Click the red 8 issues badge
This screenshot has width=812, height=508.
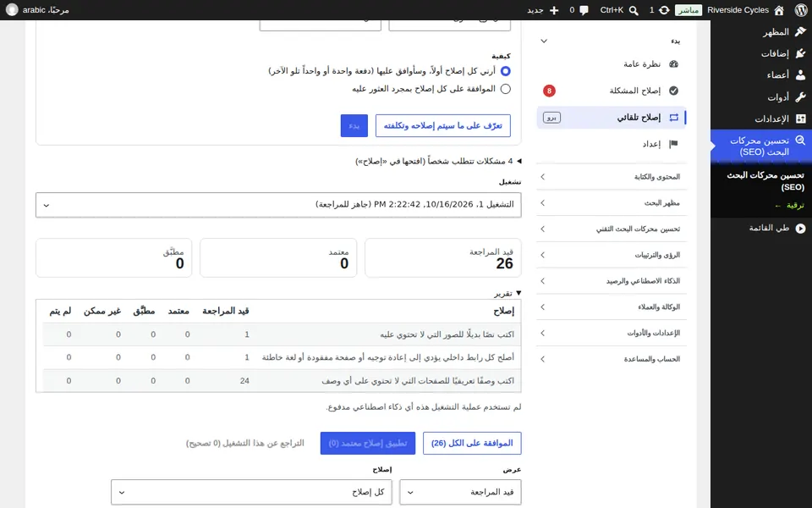pyautogui.click(x=549, y=91)
